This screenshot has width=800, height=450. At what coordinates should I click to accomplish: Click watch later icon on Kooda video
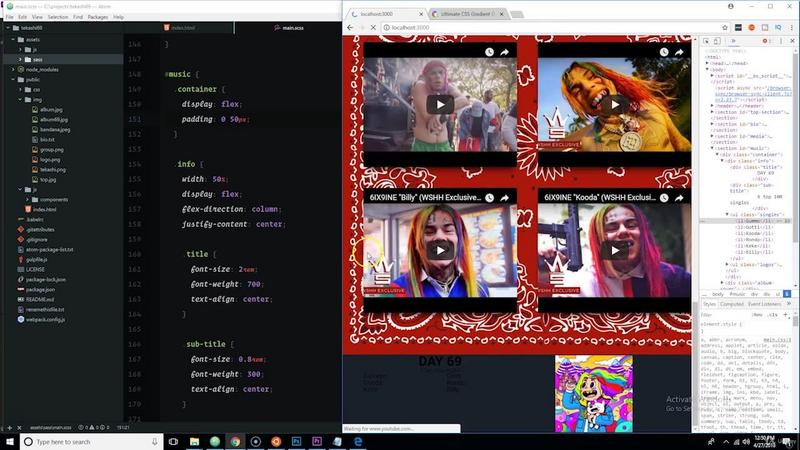pyautogui.click(x=664, y=197)
